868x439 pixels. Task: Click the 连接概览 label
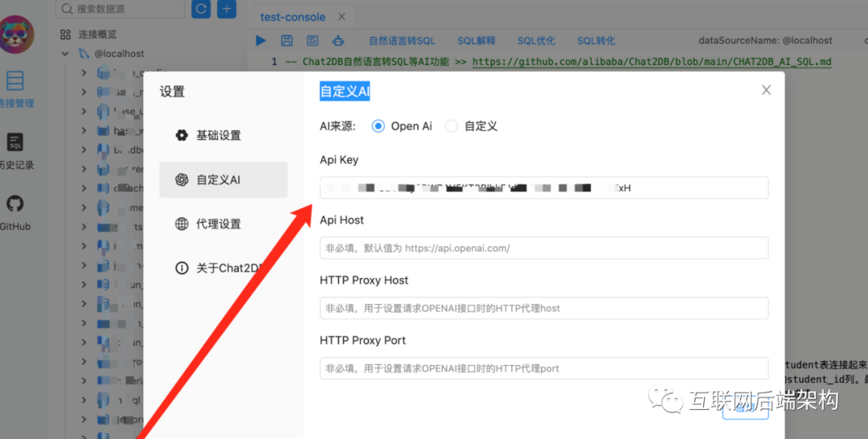(x=97, y=35)
